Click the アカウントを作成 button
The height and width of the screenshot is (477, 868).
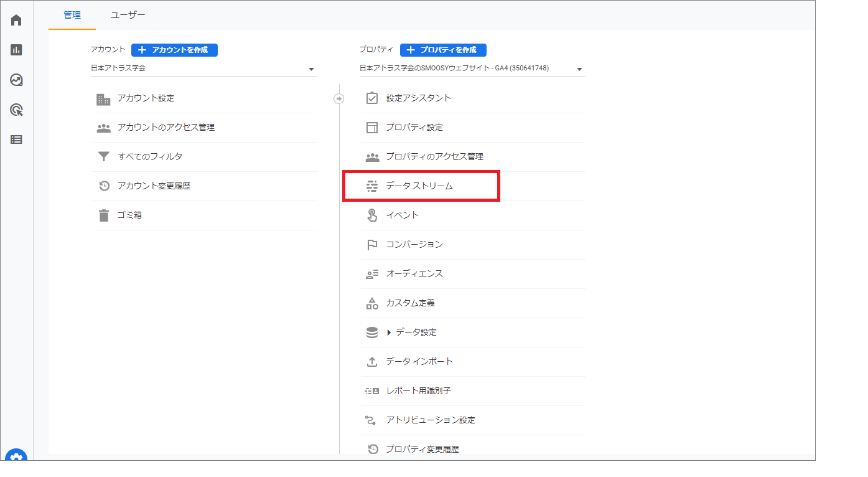pos(174,50)
